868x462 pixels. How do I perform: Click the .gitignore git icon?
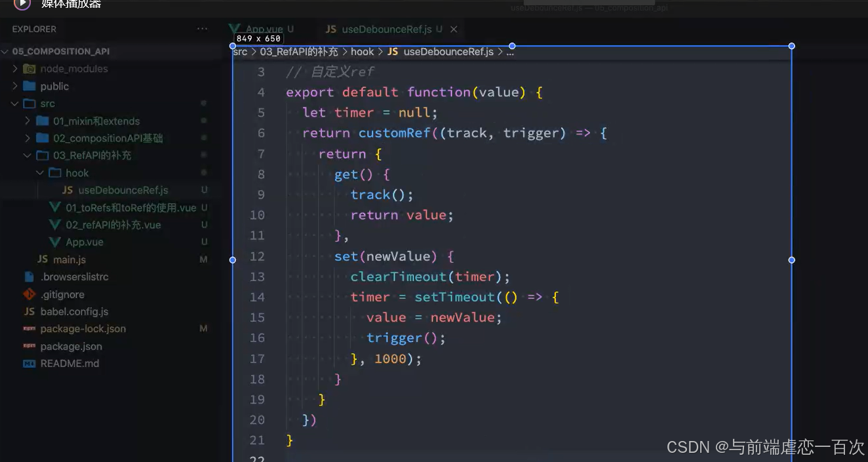(30, 294)
